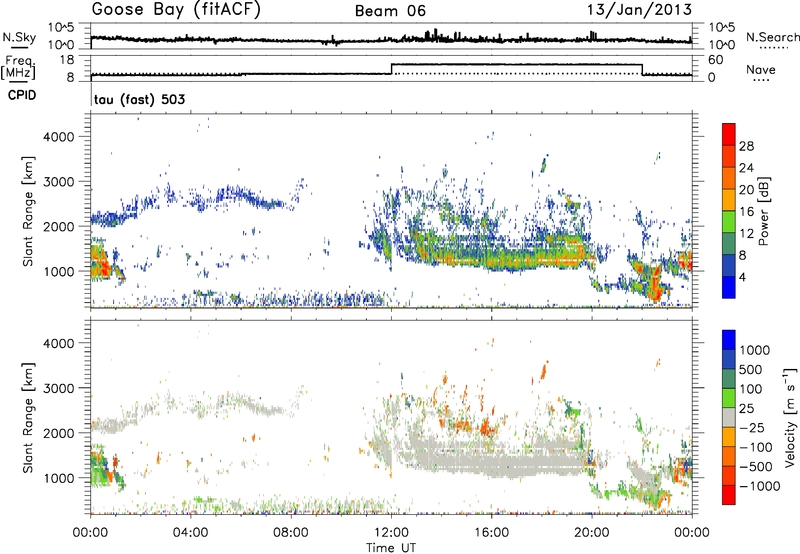Screen dimensions: 800x554
Task: Click the "16" label on Power colorbar
Action: [x=746, y=212]
